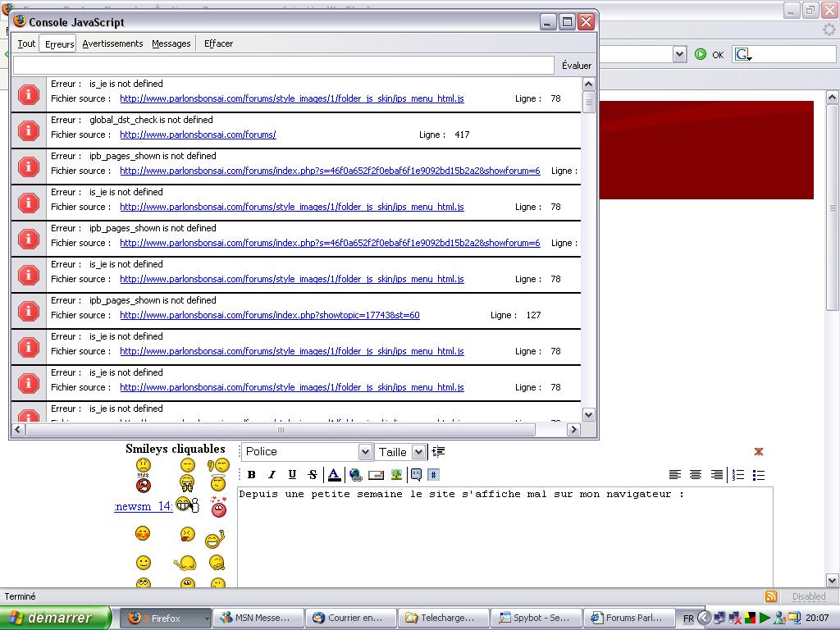Focus the console evaluate input field
The width and height of the screenshot is (840, 630).
[283, 66]
